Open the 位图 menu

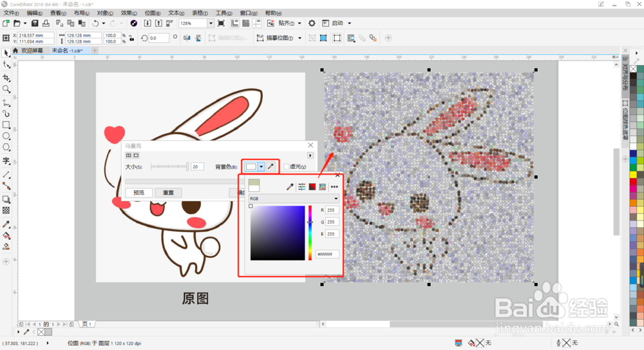[153, 13]
